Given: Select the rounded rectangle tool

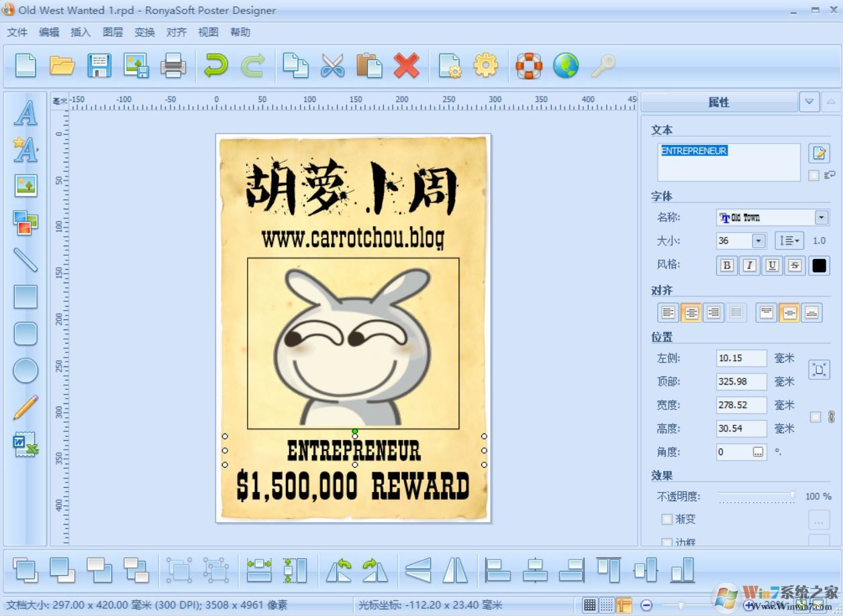Looking at the screenshot, I should [x=25, y=333].
